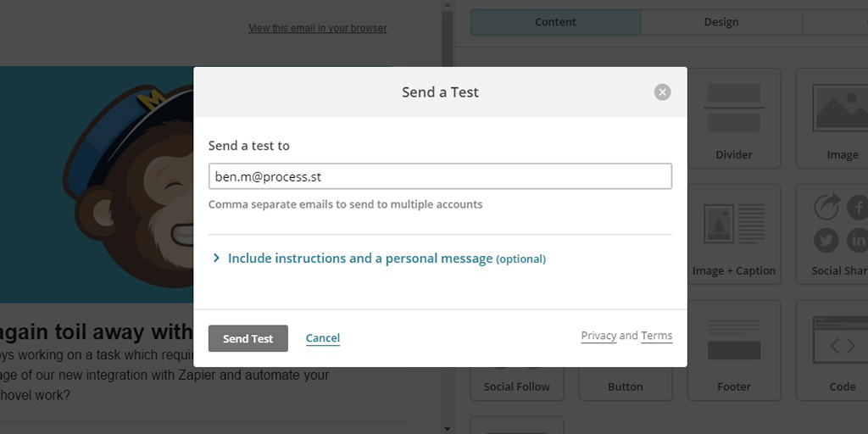Switch to the Content tab
Image resolution: width=868 pixels, height=434 pixels.
(x=555, y=22)
